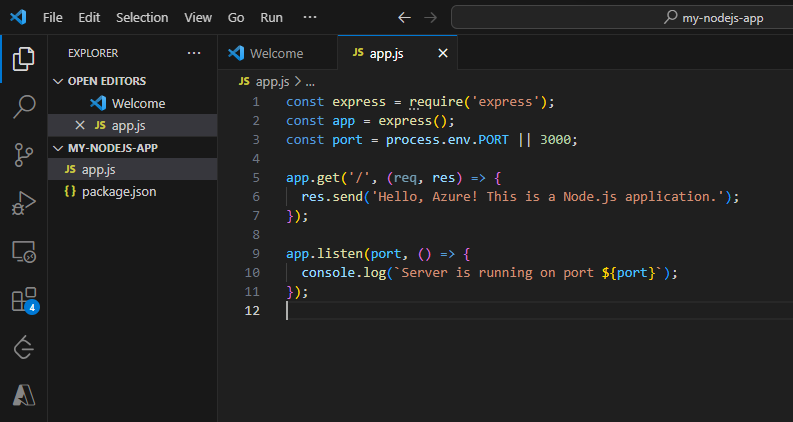Open the Azure extension icon
This screenshot has height=422, width=793.
[x=23, y=395]
